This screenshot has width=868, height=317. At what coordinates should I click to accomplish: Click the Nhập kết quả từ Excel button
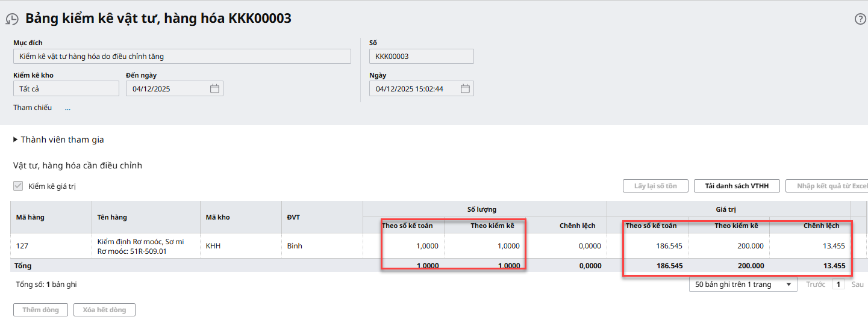pyautogui.click(x=829, y=186)
